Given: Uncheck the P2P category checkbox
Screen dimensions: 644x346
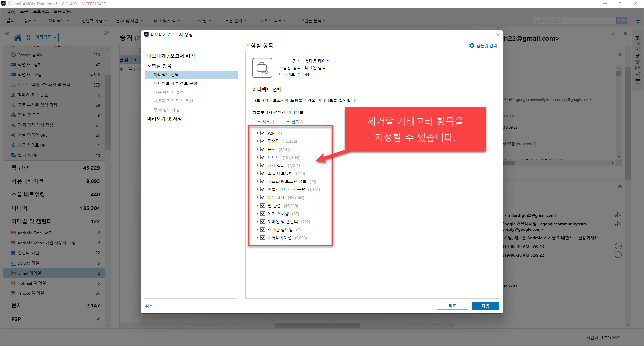Looking at the screenshot, I should point(263,133).
